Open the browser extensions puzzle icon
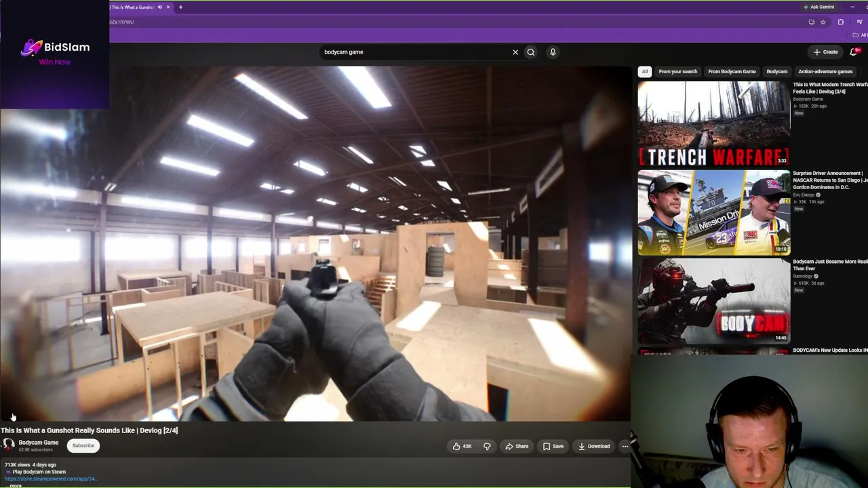 click(x=841, y=22)
